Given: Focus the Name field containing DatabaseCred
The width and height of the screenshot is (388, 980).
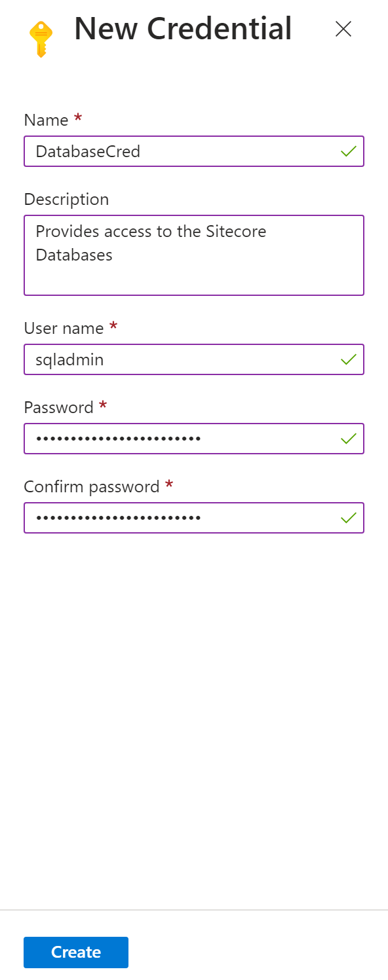Looking at the screenshot, I should [x=194, y=151].
